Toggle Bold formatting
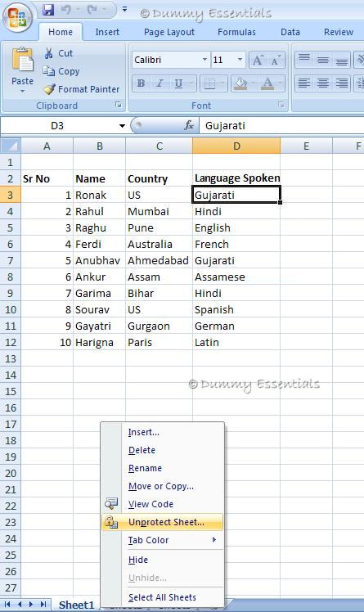The width and height of the screenshot is (364, 612). click(142, 83)
